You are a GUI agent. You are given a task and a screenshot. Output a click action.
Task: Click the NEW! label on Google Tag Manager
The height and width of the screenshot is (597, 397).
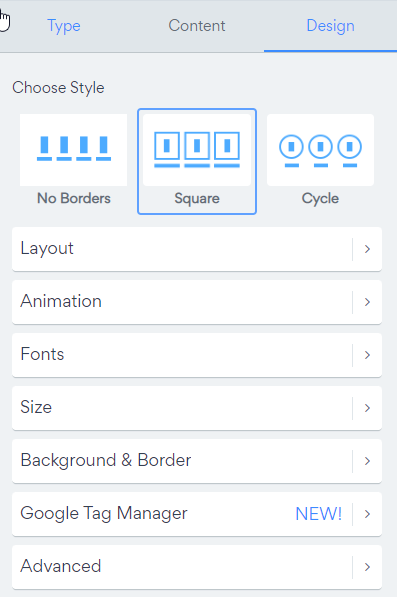click(x=319, y=514)
